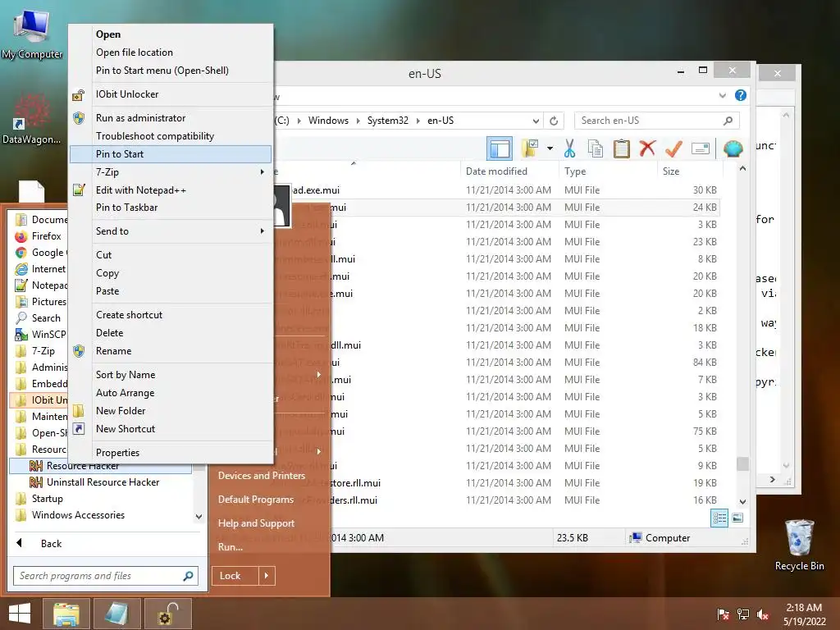The height and width of the screenshot is (630, 840).
Task: Refresh the en-US folder view
Action: coord(554,121)
